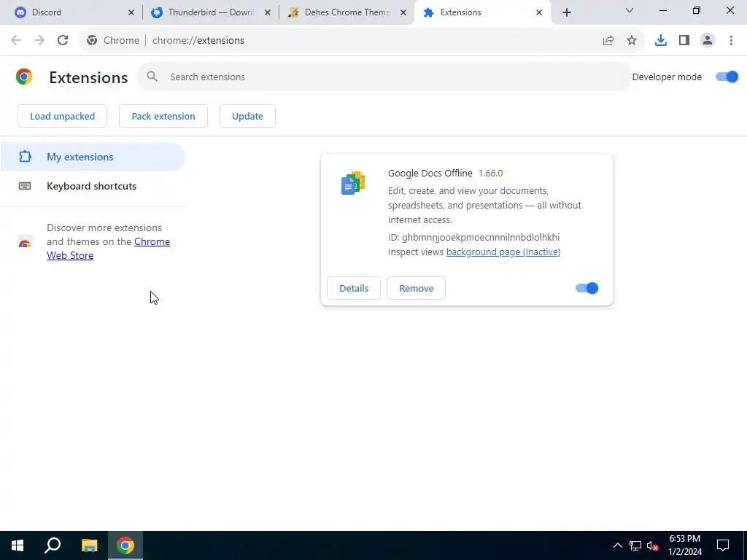The image size is (747, 560).
Task: Click the search magnifier in extensions search
Action: [152, 77]
